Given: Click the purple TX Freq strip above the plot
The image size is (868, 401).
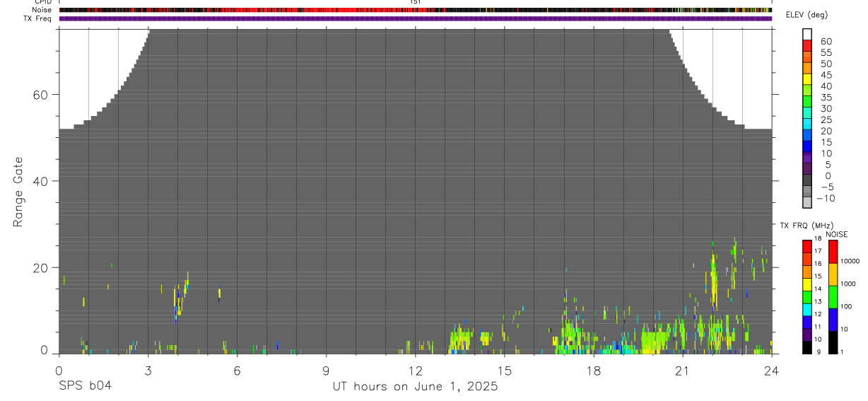Looking at the screenshot, I should 416,18.
